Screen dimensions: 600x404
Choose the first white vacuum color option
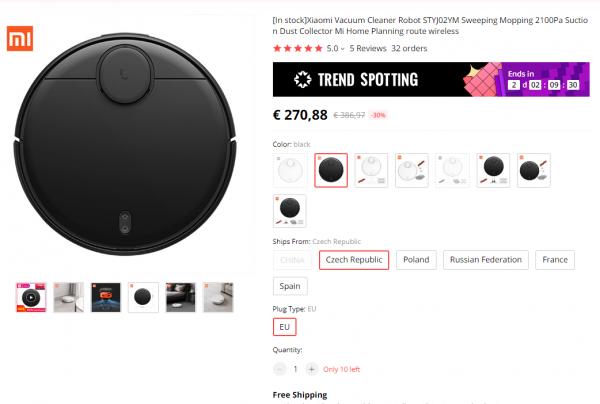pos(290,170)
